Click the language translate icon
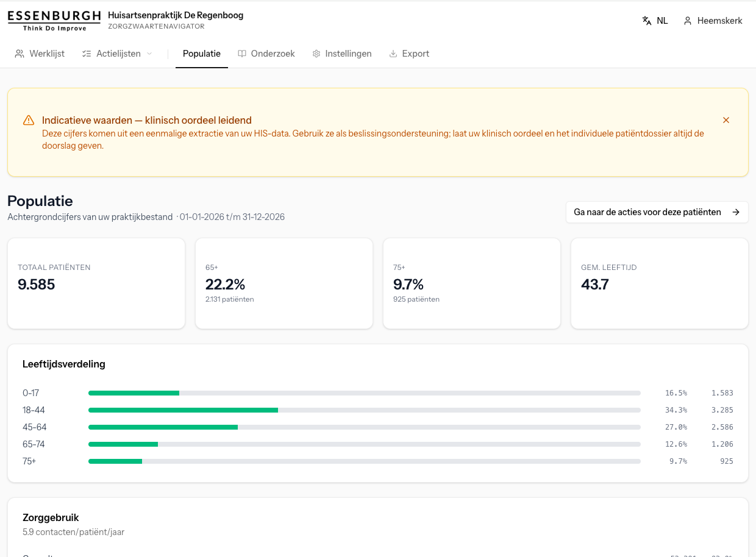The width and height of the screenshot is (756, 557). click(x=647, y=21)
